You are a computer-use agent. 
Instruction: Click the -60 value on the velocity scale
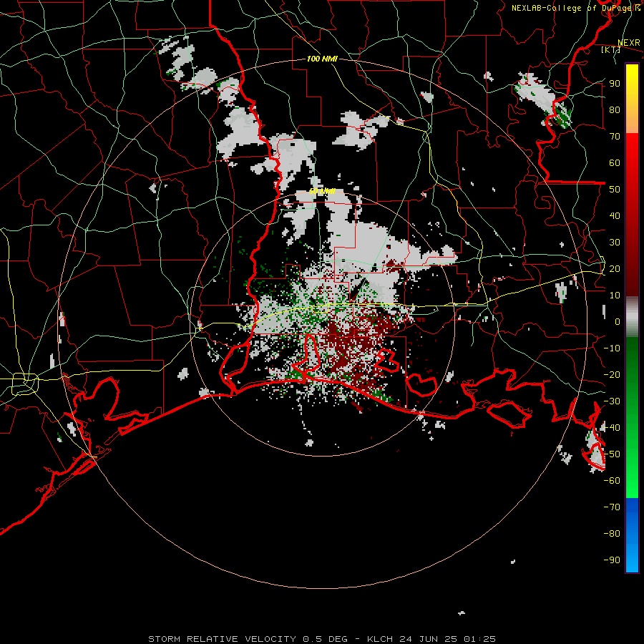pos(612,481)
